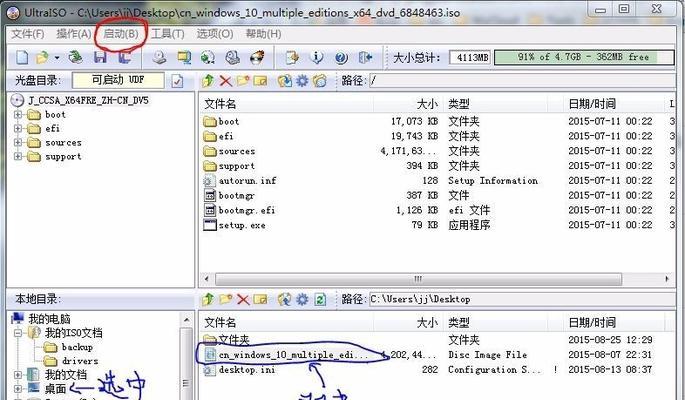The image size is (685, 400).
Task: Click New Folder icon in image pane toolbar
Action: [243, 80]
